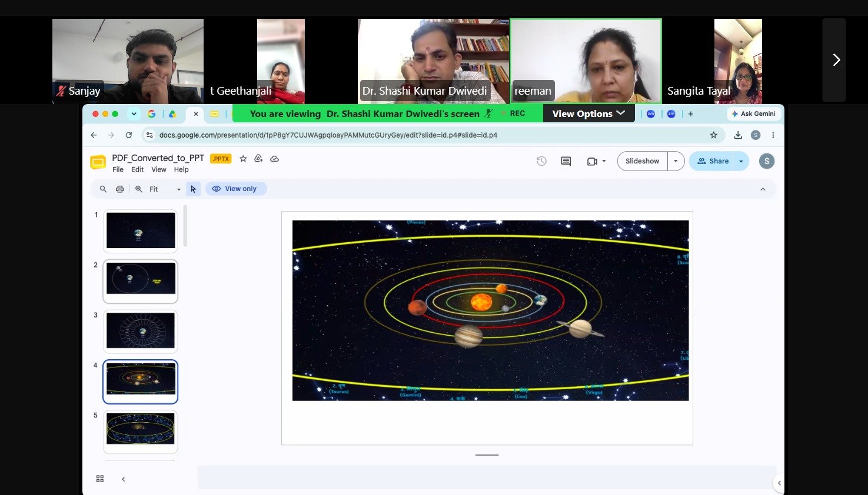
Task: Open the comments panel icon
Action: pos(566,161)
